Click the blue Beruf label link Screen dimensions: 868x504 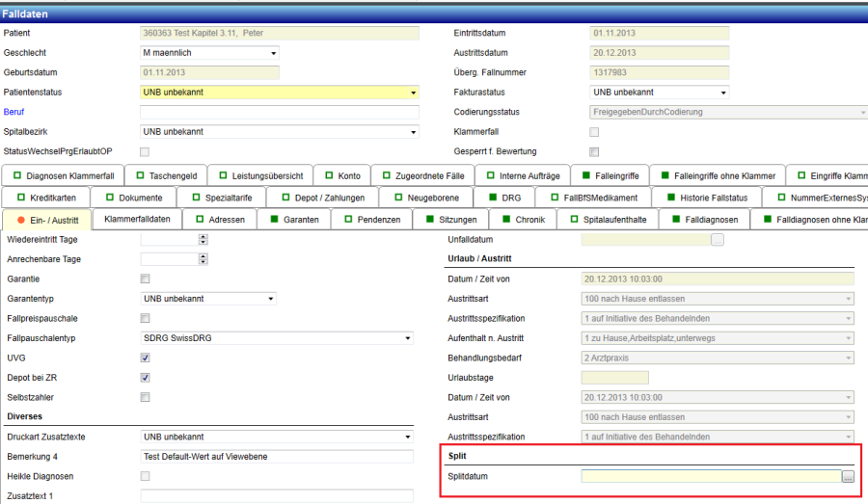coord(14,112)
